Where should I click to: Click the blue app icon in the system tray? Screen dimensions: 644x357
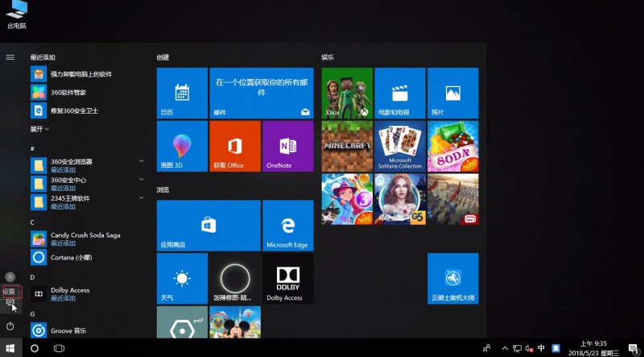coord(555,348)
